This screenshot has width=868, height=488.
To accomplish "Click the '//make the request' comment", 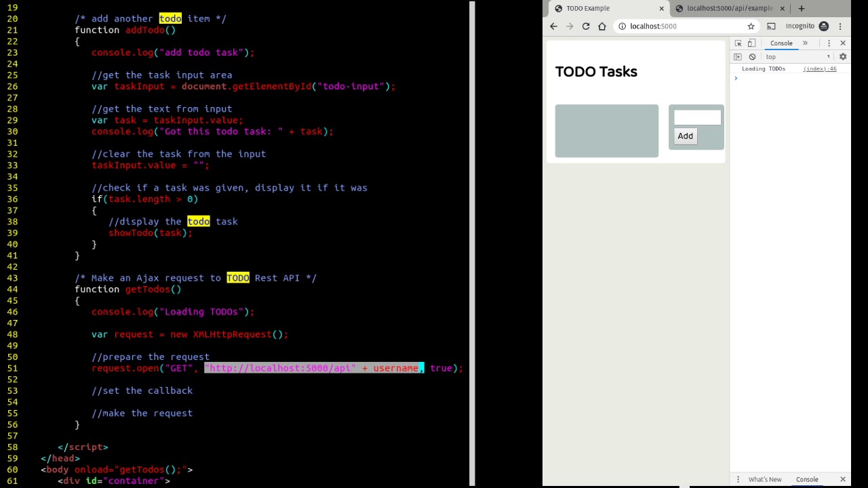I will point(142,413).
